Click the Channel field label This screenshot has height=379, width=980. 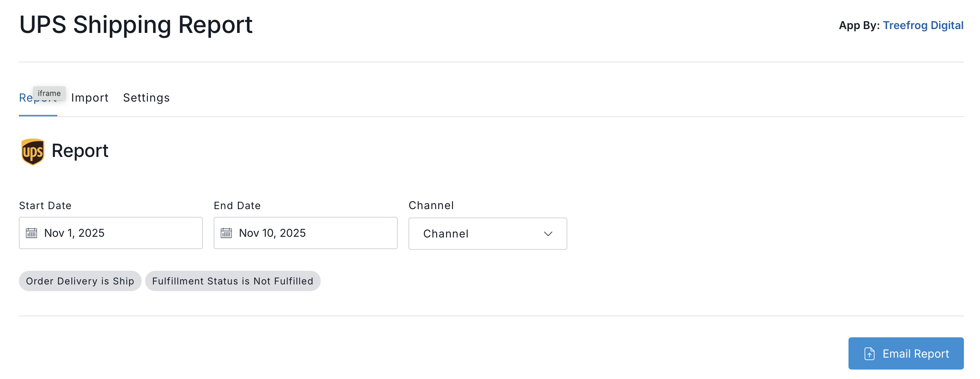[431, 205]
